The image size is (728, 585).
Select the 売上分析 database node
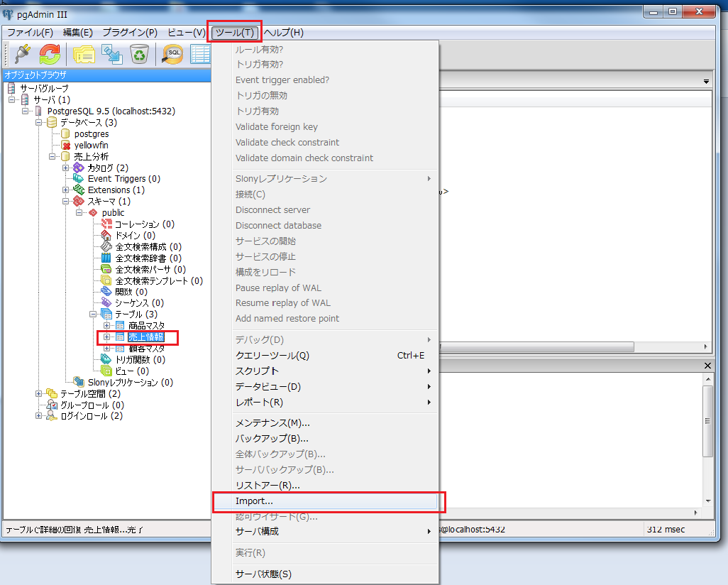[x=91, y=157]
